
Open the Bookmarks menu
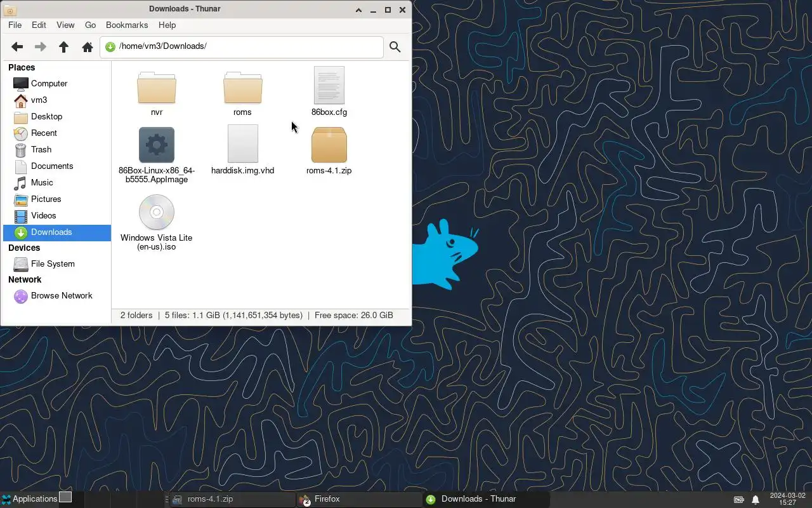coord(127,25)
